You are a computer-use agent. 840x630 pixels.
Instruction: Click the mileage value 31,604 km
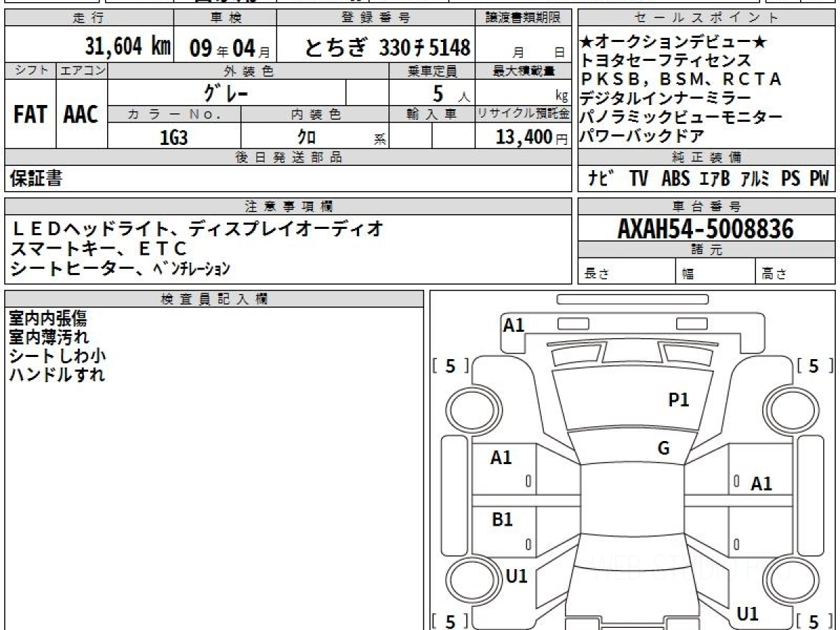point(128,47)
